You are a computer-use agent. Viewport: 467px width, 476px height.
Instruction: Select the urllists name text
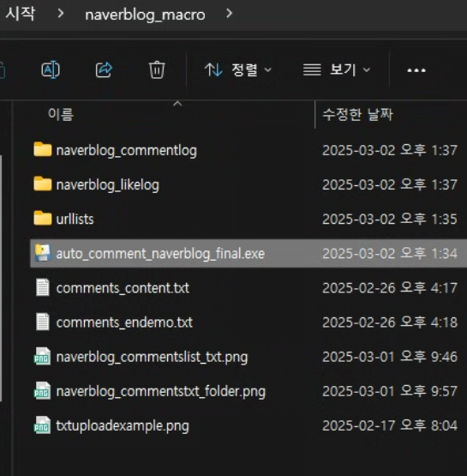pos(75,219)
